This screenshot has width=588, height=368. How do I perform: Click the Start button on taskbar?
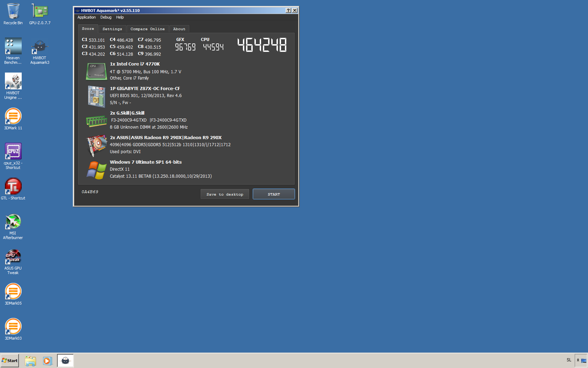9,361
